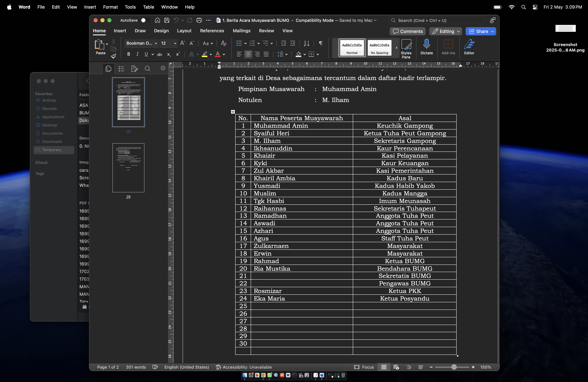Open the Editor tool
The width and height of the screenshot is (588, 382).
coord(469,47)
